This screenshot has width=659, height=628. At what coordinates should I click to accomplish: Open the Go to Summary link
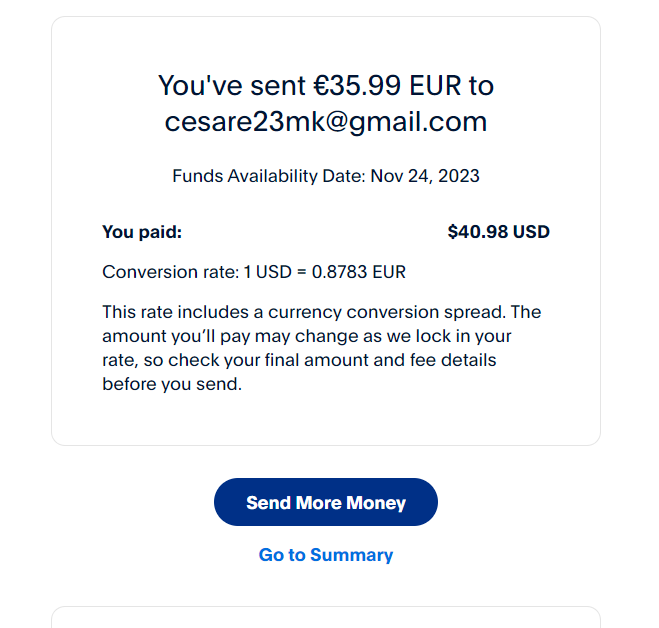coord(326,555)
